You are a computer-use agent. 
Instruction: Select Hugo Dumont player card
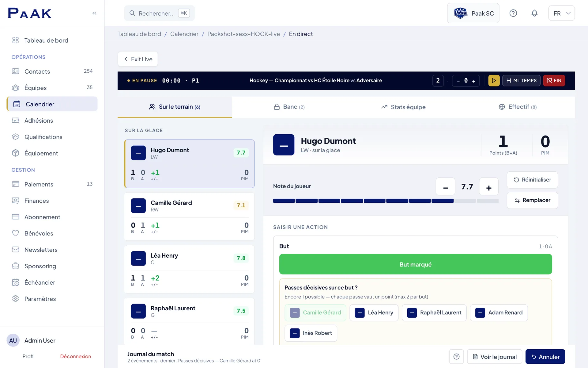(x=190, y=164)
